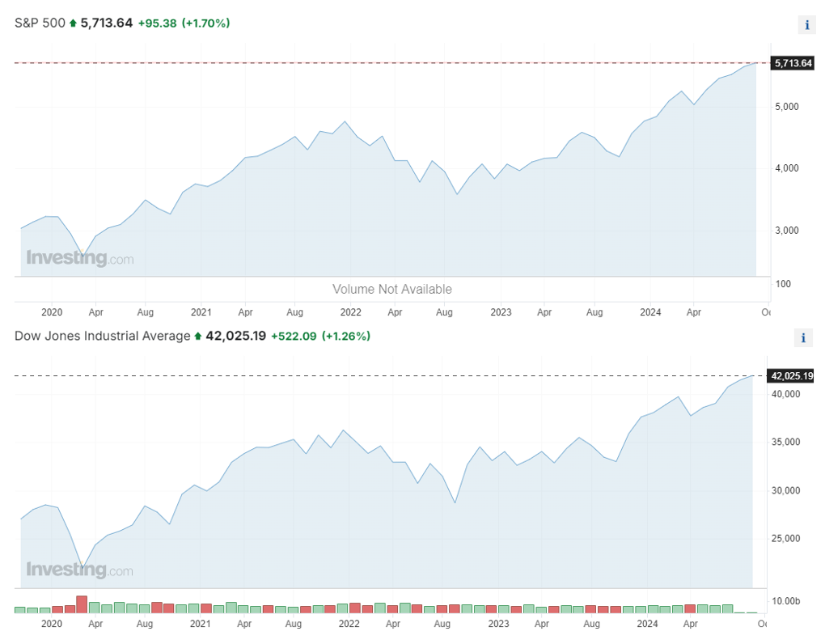Click the 10.00b volume axis label
The width and height of the screenshot is (825, 644).
click(785, 601)
